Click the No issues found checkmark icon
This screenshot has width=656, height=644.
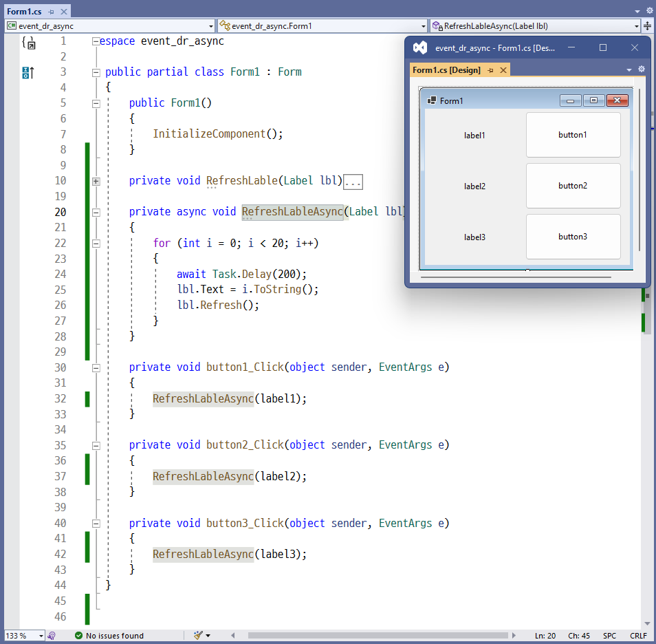(78, 635)
